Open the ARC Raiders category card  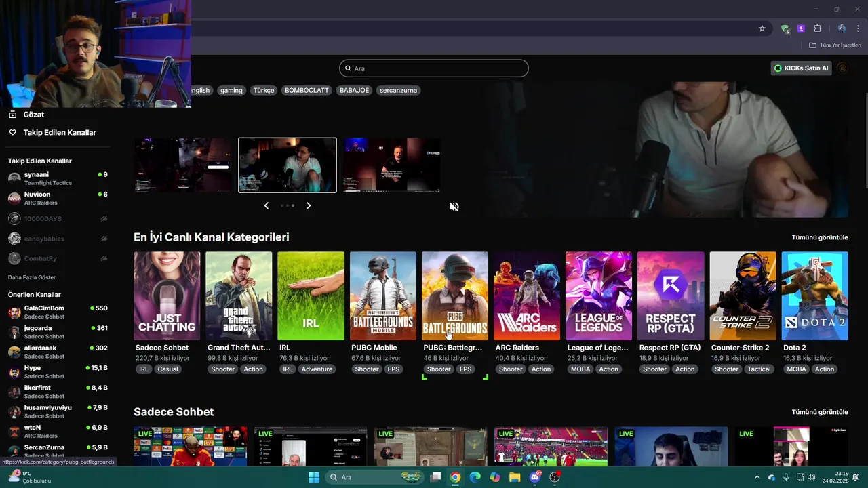pos(527,296)
